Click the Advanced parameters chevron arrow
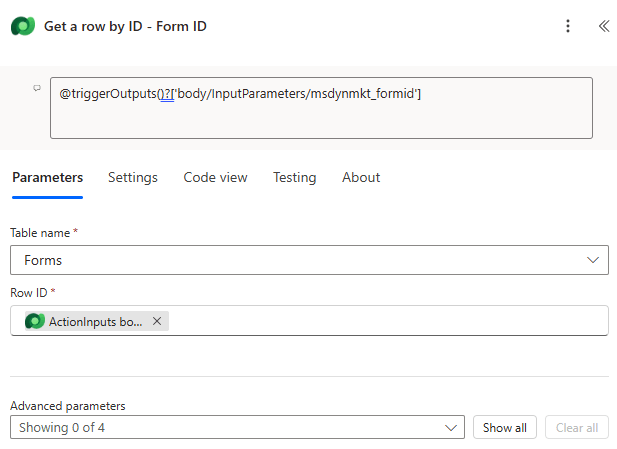The height and width of the screenshot is (449, 617). tap(449, 428)
